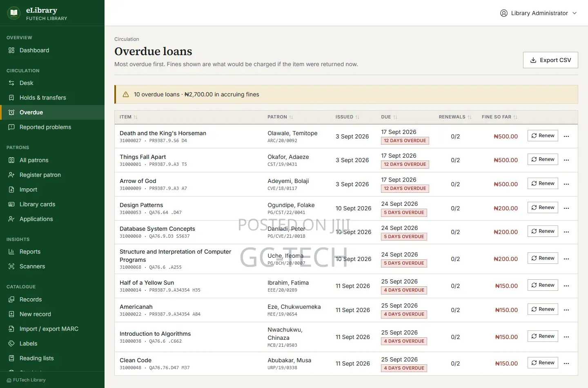Click the All patrons icon
This screenshot has width=588, height=388.
(11, 160)
